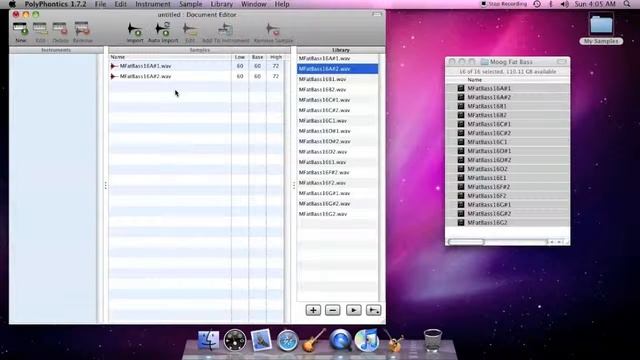This screenshot has height=360, width=640.
Task: Click High value 72 of MFatBass16A#1.wav
Action: 276,66
